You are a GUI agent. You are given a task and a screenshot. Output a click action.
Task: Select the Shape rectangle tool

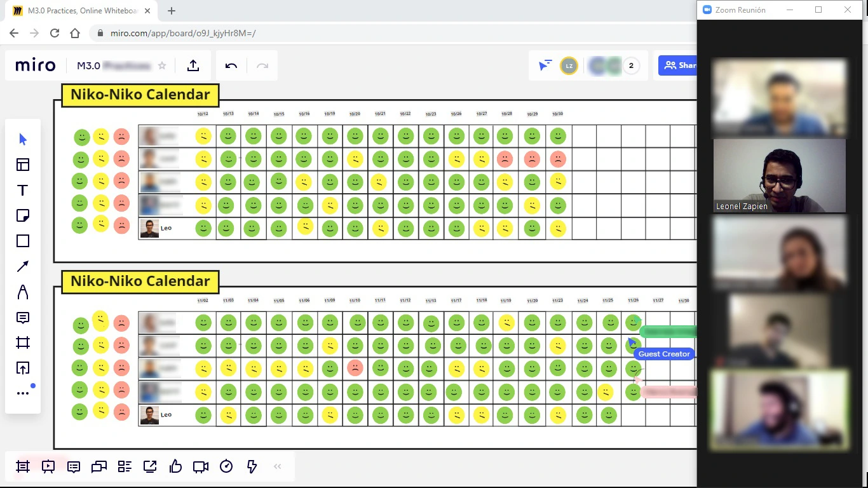[23, 241]
